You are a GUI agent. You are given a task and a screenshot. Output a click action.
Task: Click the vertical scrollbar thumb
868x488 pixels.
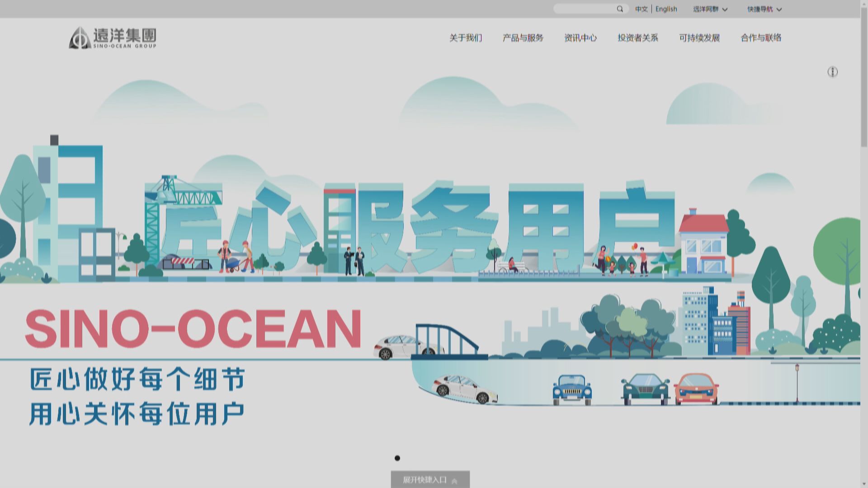tap(864, 77)
